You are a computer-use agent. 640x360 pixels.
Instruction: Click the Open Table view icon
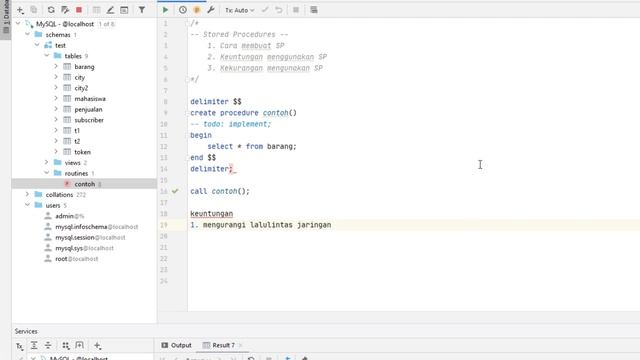[x=96, y=10]
